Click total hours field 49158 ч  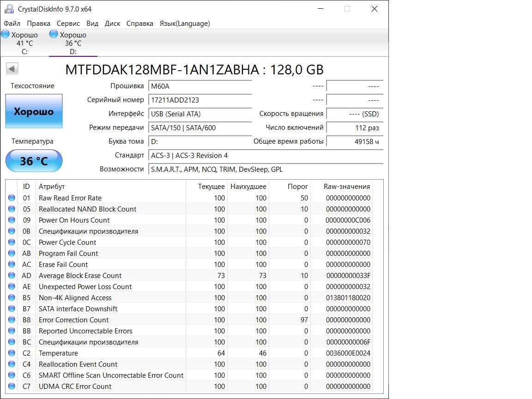click(x=355, y=141)
